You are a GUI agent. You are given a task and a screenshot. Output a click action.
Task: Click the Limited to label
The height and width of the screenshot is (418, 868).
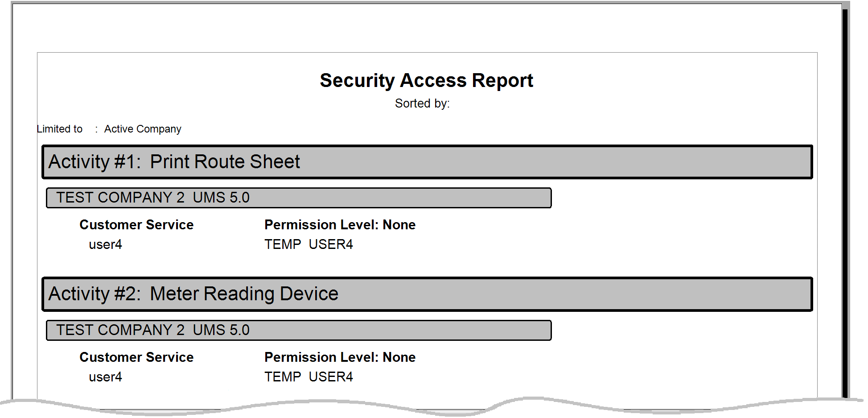click(60, 129)
